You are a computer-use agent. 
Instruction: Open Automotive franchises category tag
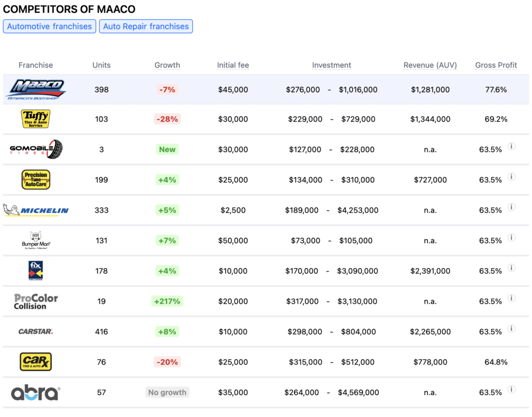pyautogui.click(x=49, y=26)
